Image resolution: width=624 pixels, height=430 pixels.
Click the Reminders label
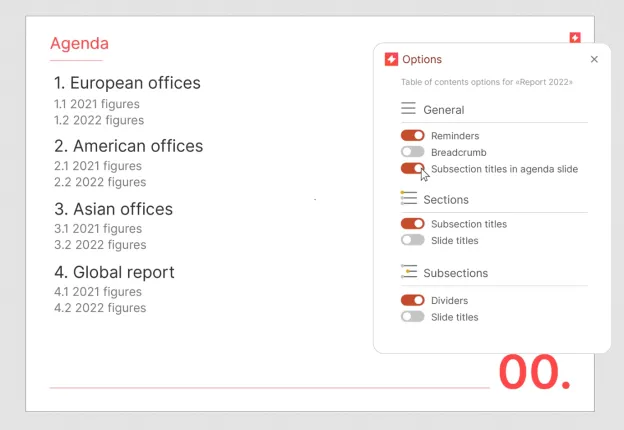(x=455, y=136)
